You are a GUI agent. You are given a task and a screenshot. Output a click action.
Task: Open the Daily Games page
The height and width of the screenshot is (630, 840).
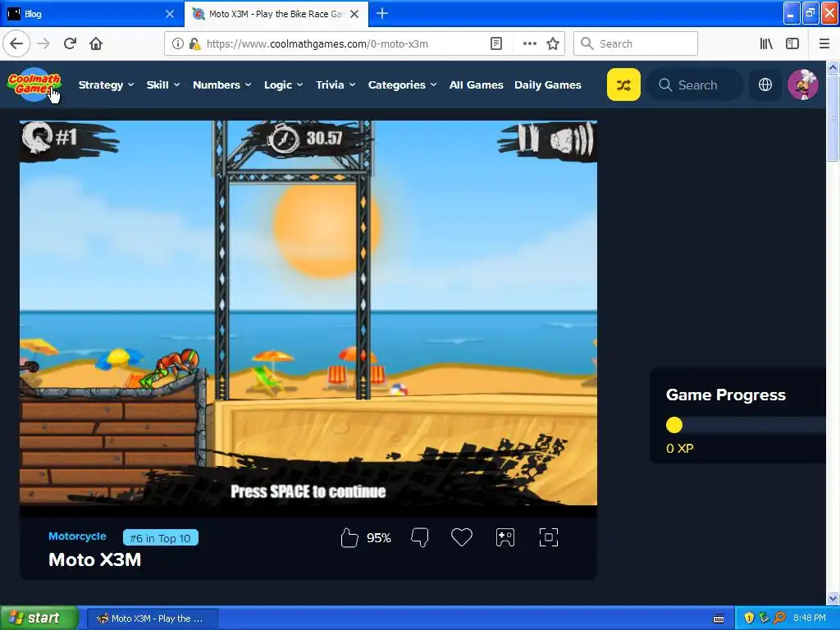click(x=547, y=84)
